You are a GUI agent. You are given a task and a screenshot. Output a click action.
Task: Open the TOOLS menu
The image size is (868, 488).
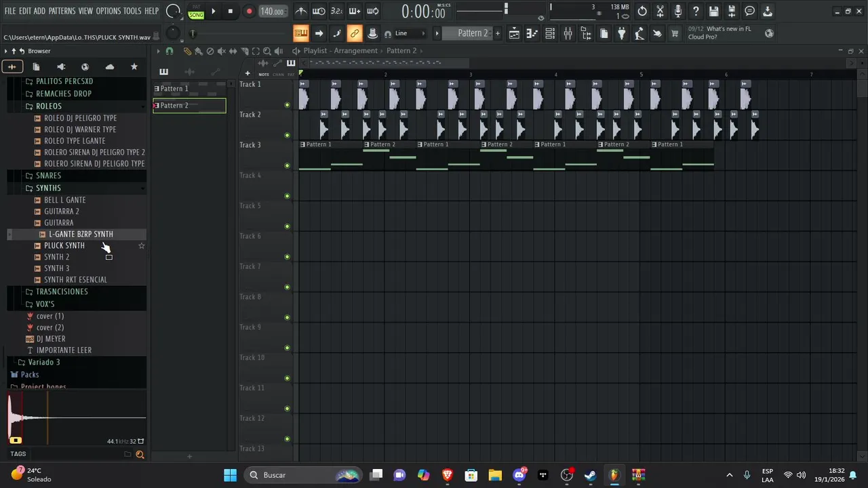click(132, 11)
